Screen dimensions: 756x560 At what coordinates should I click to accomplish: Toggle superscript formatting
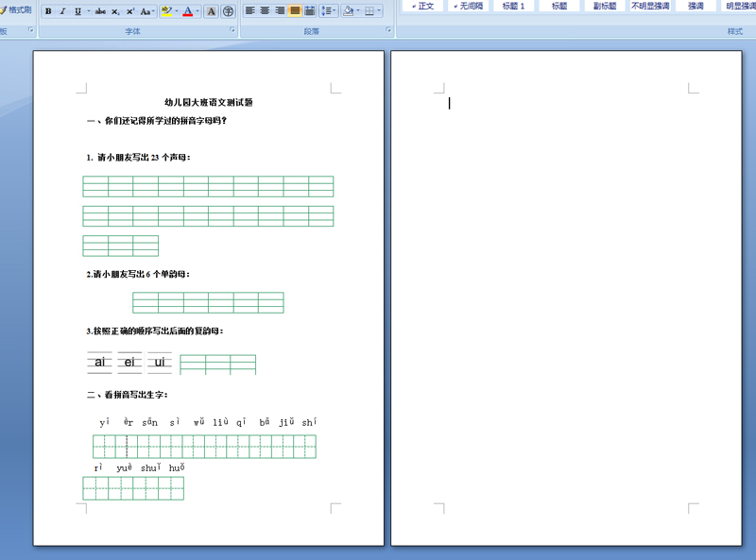[130, 11]
